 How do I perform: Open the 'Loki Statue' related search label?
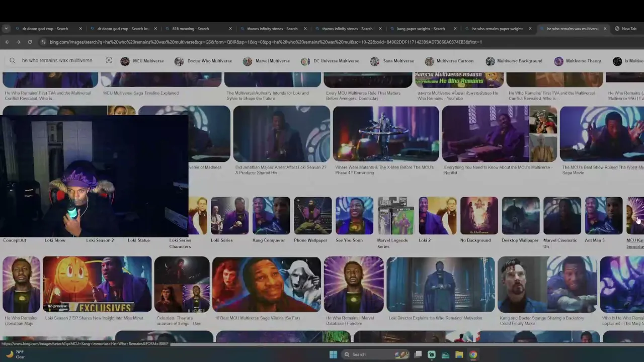click(x=139, y=240)
